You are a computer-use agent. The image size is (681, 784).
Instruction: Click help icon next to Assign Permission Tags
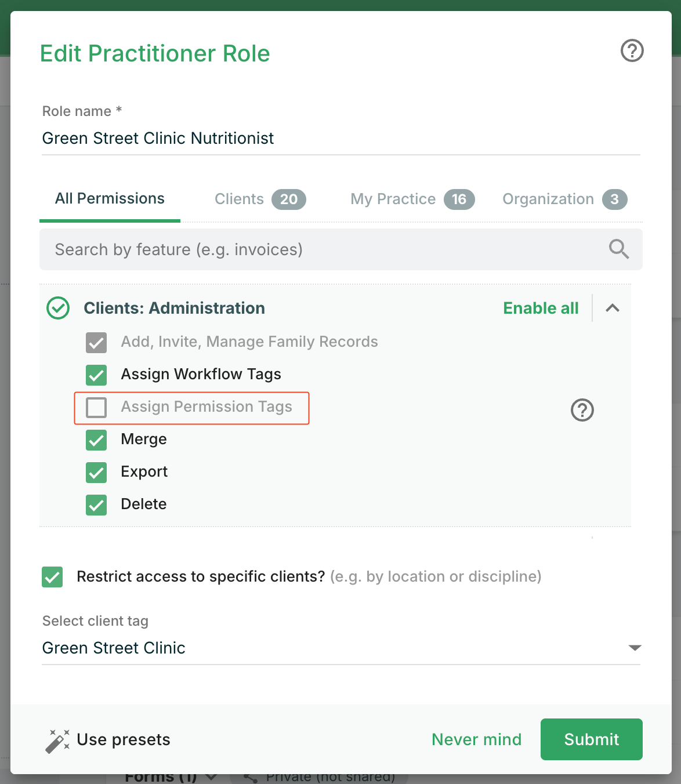click(582, 410)
